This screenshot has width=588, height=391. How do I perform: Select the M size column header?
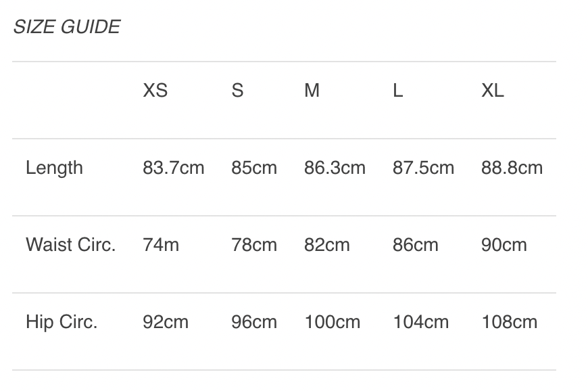312,91
